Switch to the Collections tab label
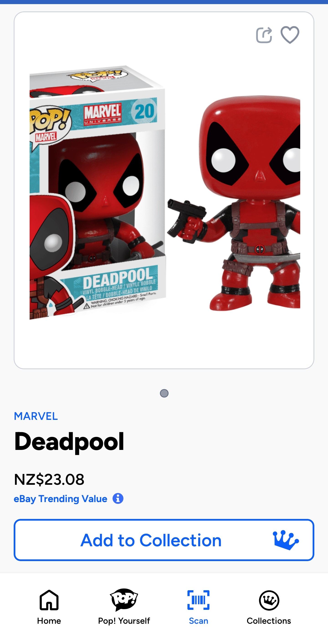The height and width of the screenshot is (644, 328). click(269, 621)
